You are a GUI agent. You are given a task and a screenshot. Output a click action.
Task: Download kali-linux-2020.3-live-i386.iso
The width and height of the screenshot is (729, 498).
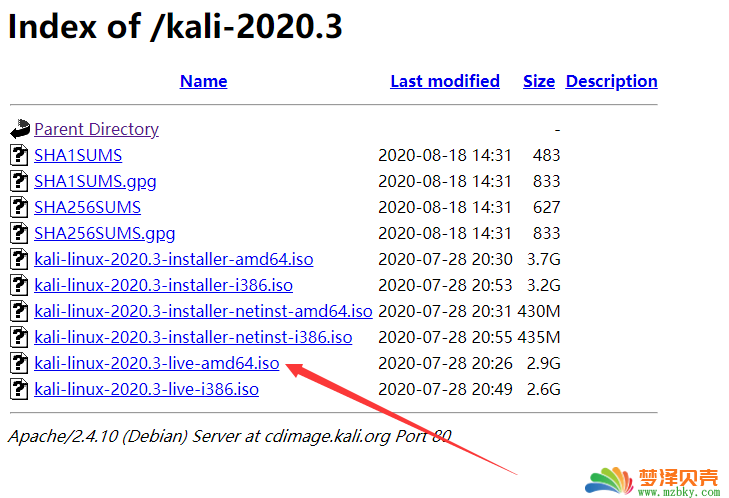pos(146,390)
